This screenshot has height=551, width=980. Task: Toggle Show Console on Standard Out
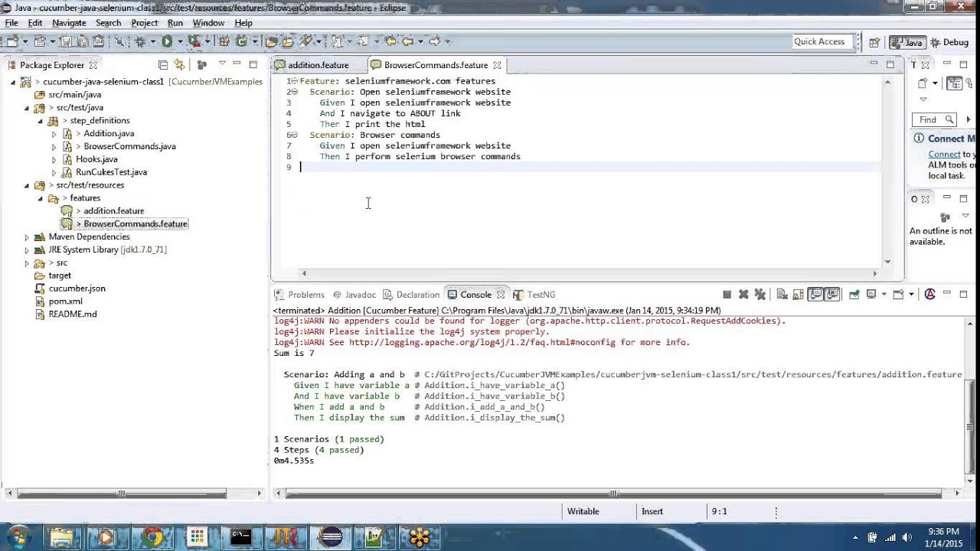pos(815,294)
